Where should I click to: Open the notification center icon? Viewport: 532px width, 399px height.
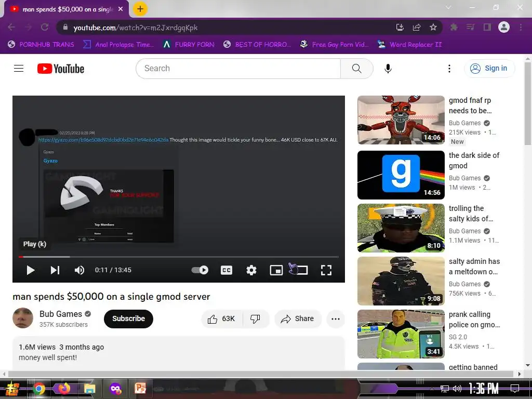pyautogui.click(x=515, y=389)
